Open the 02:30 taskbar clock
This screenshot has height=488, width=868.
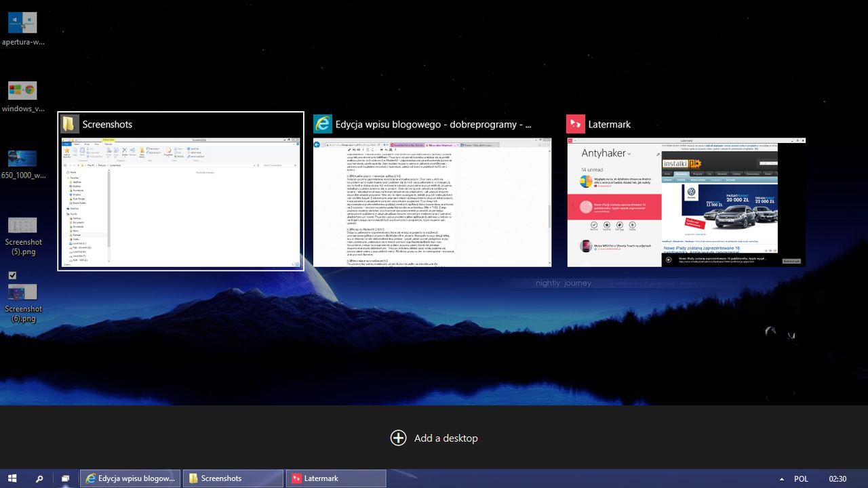[837, 479]
